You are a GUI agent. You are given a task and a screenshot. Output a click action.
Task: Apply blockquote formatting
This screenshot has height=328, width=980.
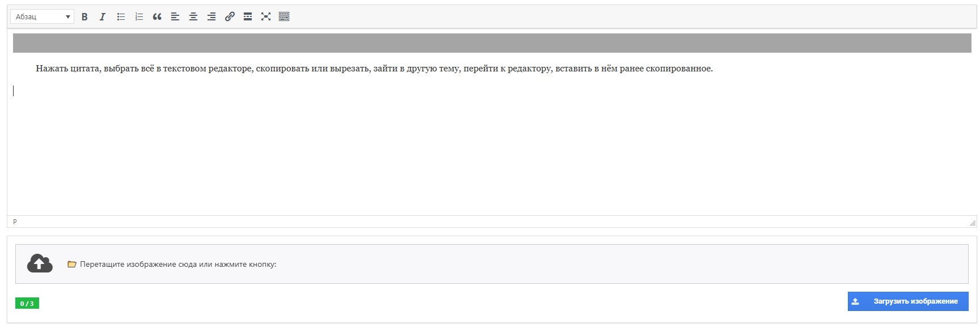tap(157, 17)
